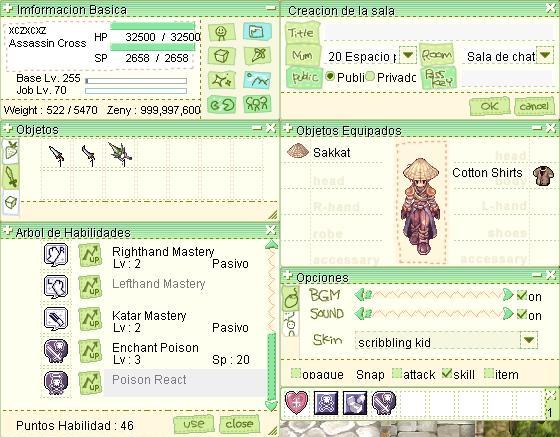The width and height of the screenshot is (560, 437).
Task: Expand the Sala de chat room type dropdown
Action: tap(545, 55)
